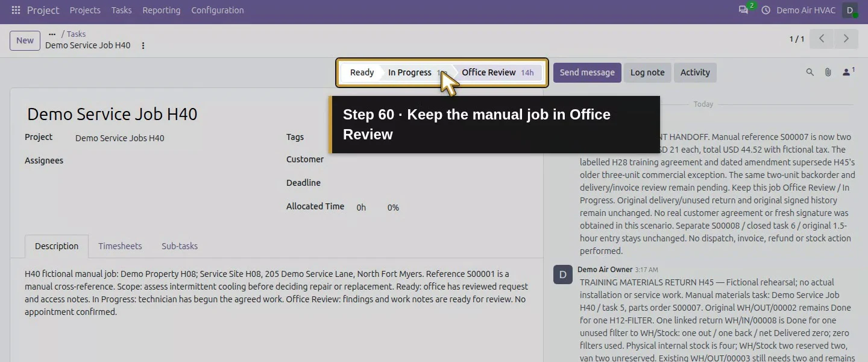Open attachments paperclip icon
Screen dimensions: 868x362
coord(828,72)
